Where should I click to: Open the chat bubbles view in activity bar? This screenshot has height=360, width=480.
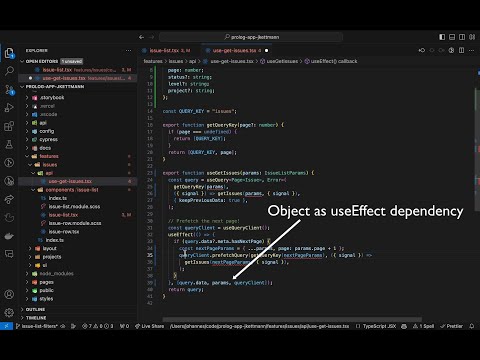pos(9,254)
